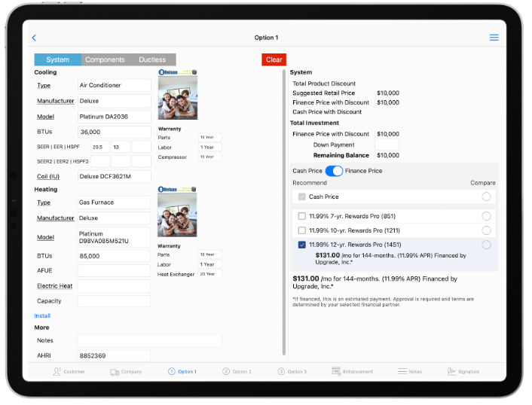Check the 11.99% 10-yr. Rewards Pro checkbox
Screen dimensions: 532x405
tap(301, 230)
